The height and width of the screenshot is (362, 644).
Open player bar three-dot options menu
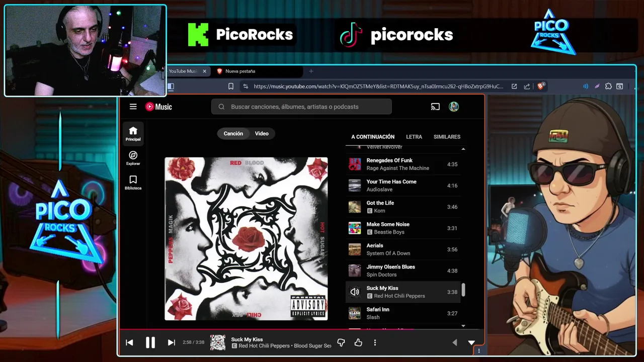coord(375,342)
